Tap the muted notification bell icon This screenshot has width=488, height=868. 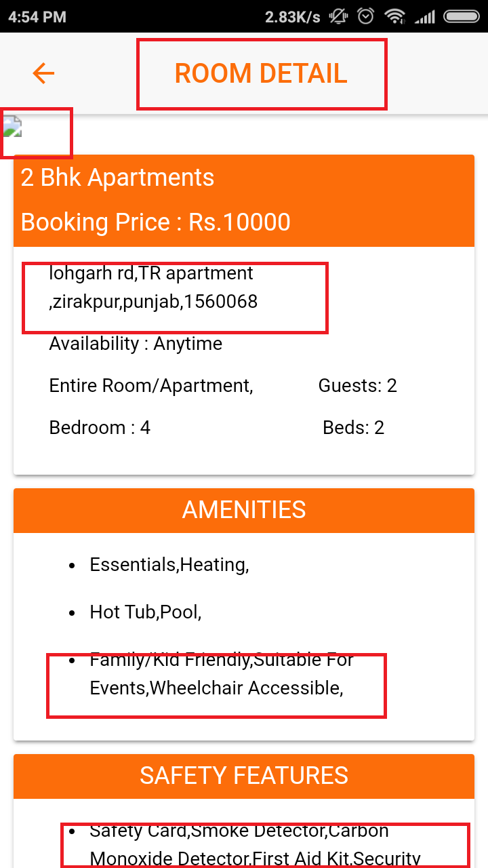tap(338, 16)
